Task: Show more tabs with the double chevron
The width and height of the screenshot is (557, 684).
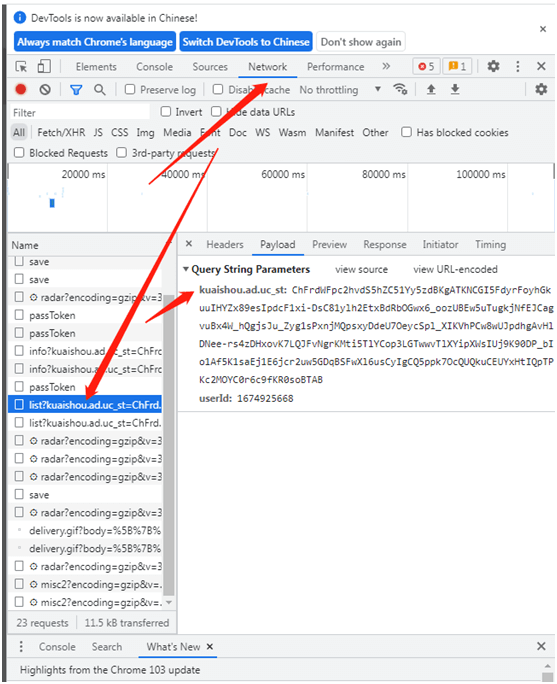Action: (386, 66)
